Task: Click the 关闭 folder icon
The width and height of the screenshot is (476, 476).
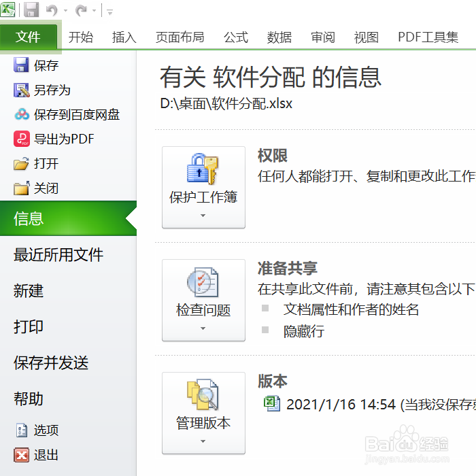Action: 22,188
